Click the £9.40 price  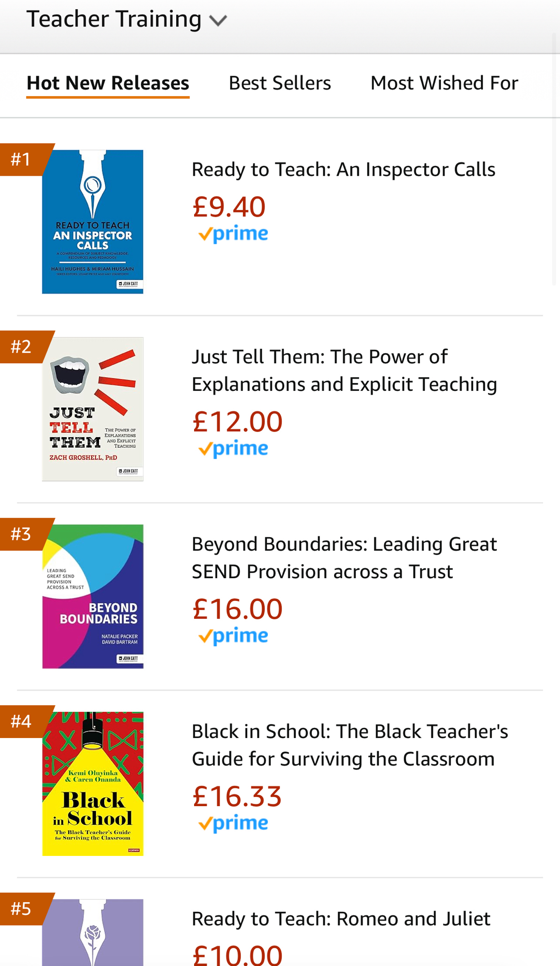point(229,207)
